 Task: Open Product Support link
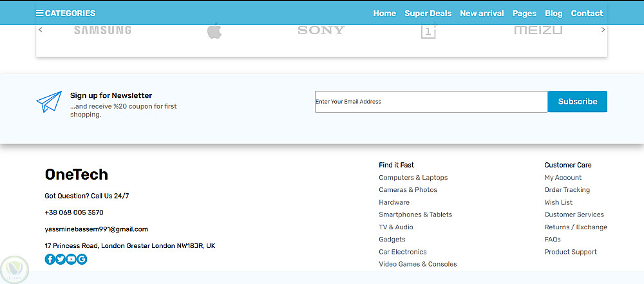pos(571,252)
